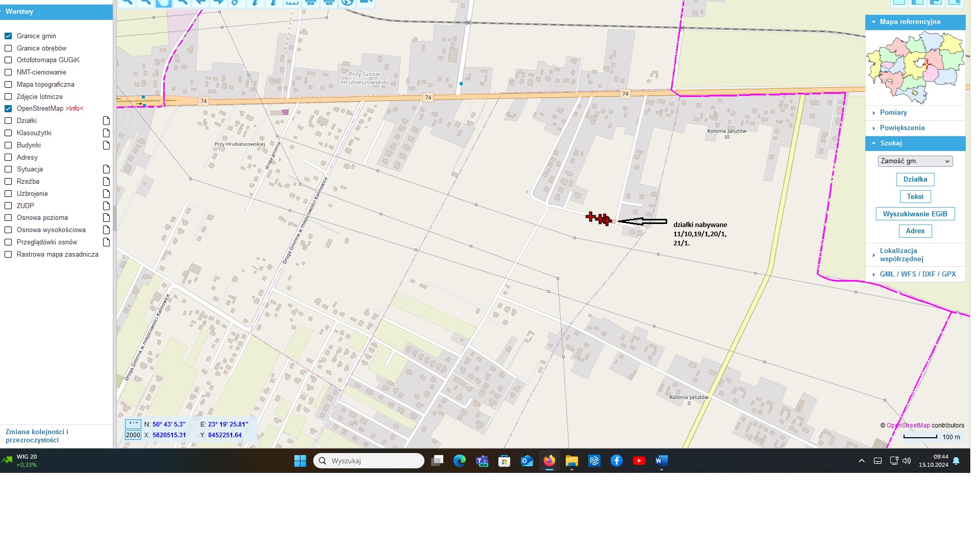Viewport: 980px width, 552px height.
Task: Open the OpenStreetMap >Info< link
Action: point(74,109)
